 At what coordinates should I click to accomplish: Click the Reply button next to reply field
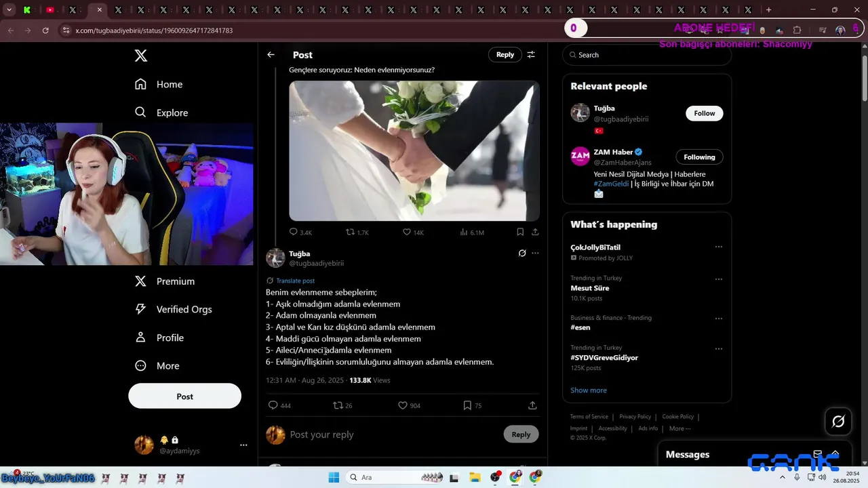tap(521, 434)
